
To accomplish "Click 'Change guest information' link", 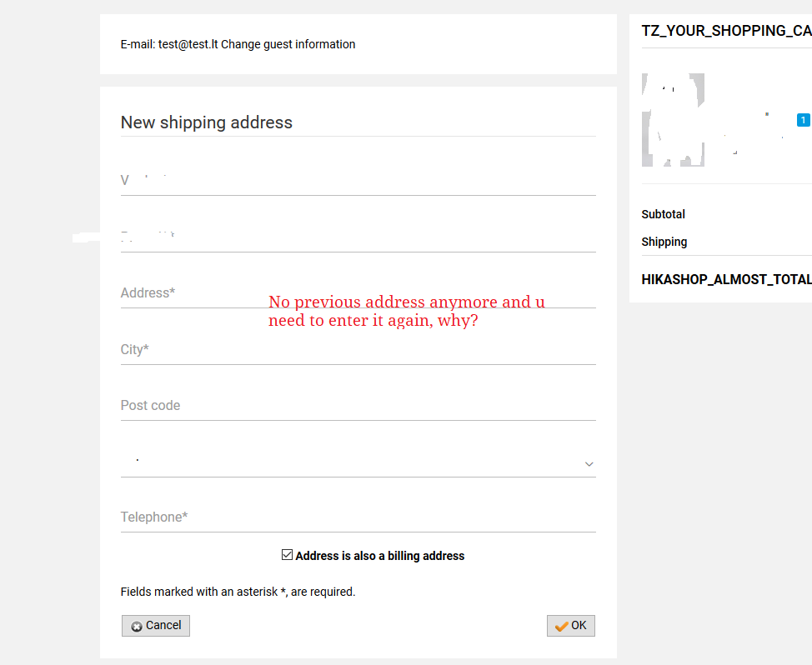I will pos(288,44).
